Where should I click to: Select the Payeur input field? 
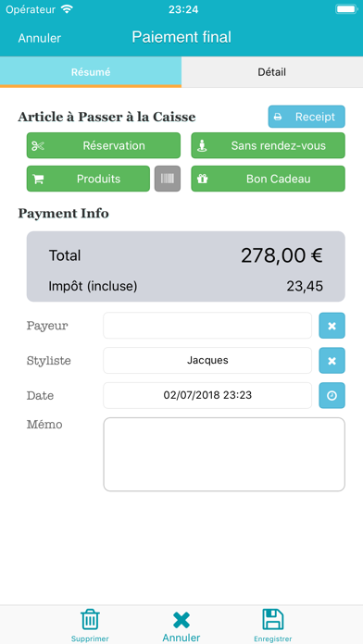tap(207, 326)
